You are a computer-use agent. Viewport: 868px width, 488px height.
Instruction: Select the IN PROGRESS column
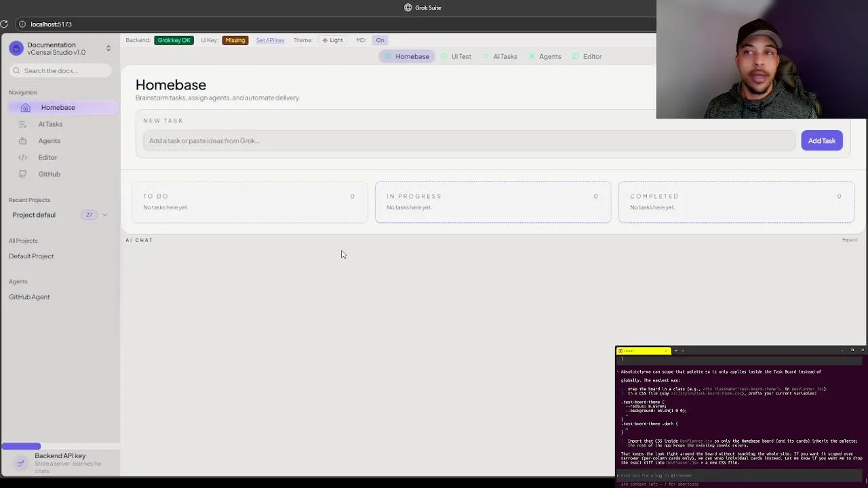click(493, 202)
